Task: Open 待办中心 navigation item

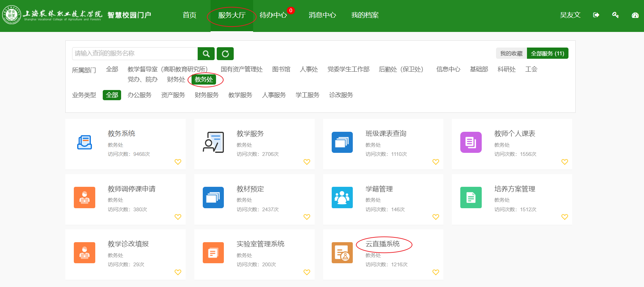Action: point(273,15)
